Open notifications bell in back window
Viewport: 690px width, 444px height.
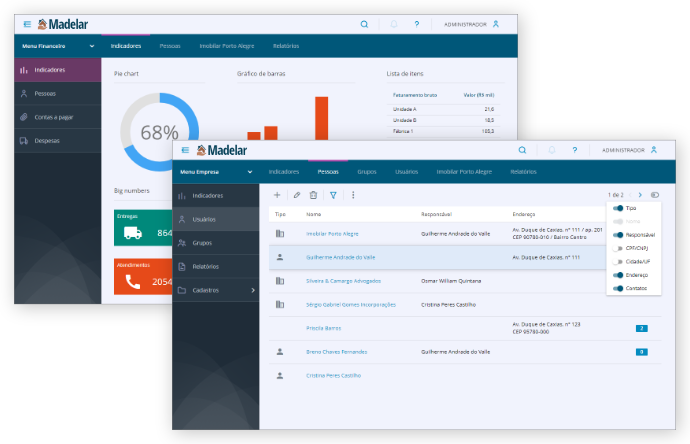coord(394,24)
